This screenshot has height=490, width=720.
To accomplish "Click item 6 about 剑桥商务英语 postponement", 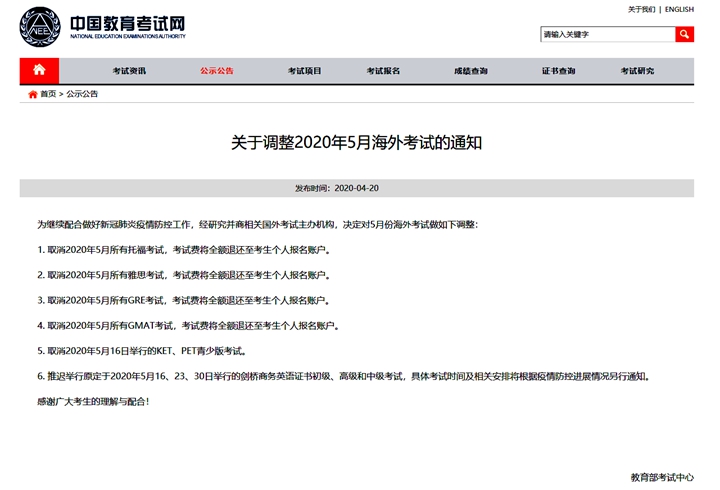I will coord(344,376).
